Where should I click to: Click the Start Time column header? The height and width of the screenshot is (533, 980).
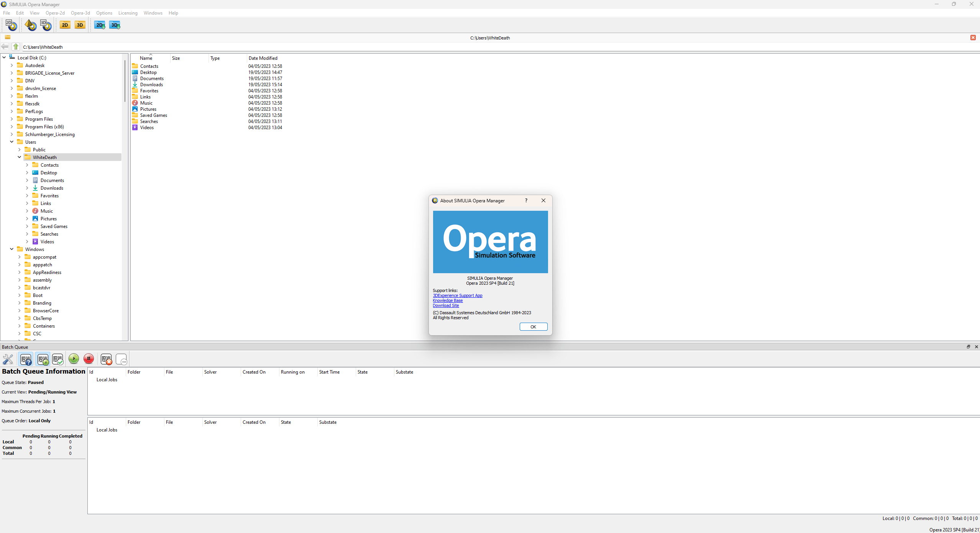click(329, 372)
